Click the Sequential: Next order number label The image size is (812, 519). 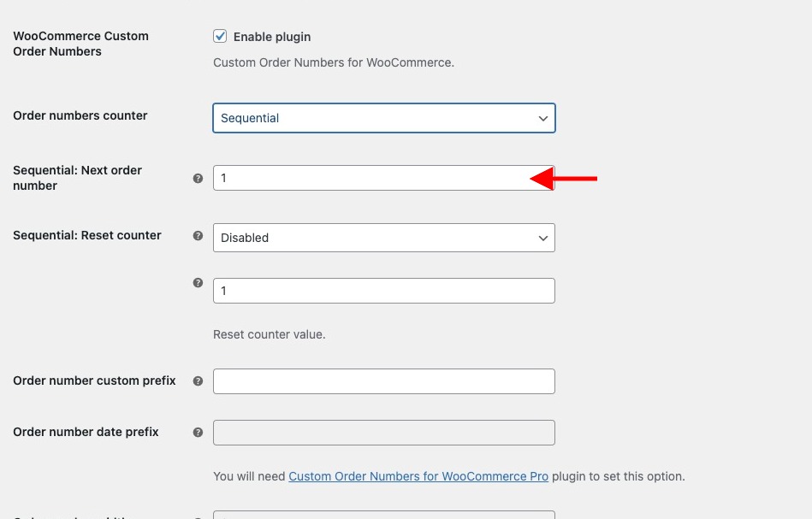coord(77,178)
